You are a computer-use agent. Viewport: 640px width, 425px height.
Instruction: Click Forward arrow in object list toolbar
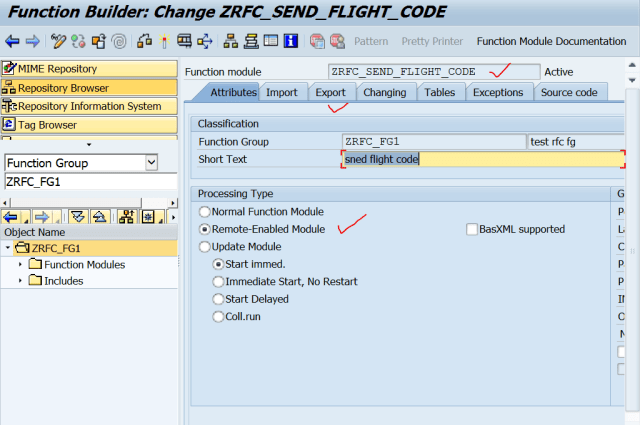42,217
